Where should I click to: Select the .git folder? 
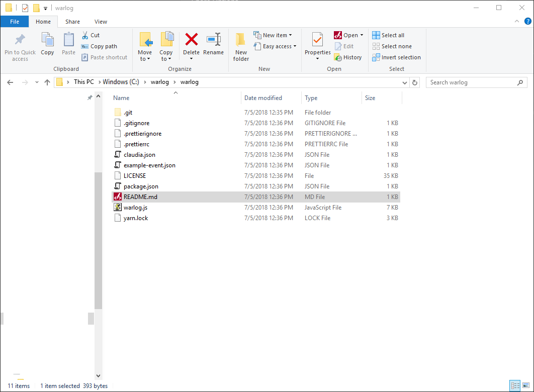coord(256,112)
